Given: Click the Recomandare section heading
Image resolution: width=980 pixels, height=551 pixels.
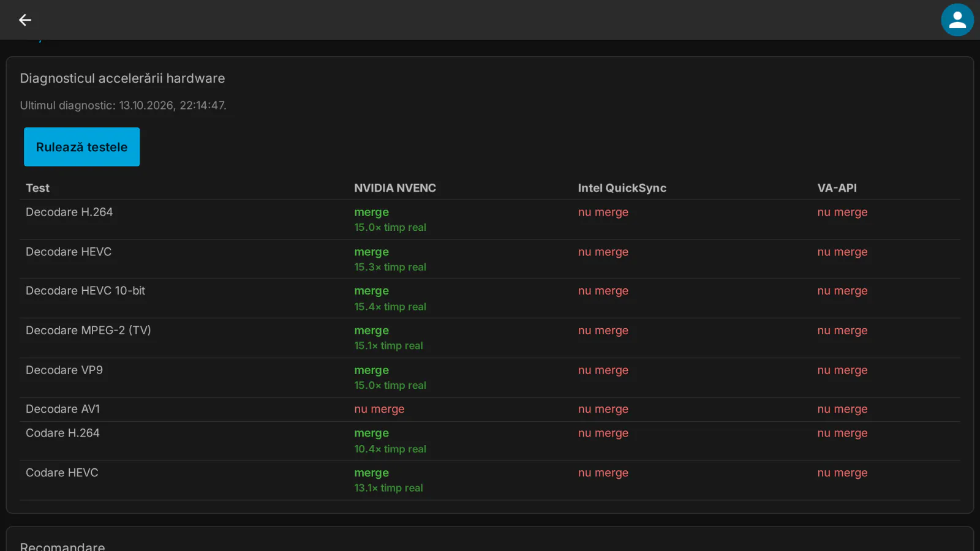Looking at the screenshot, I should 62,546.
